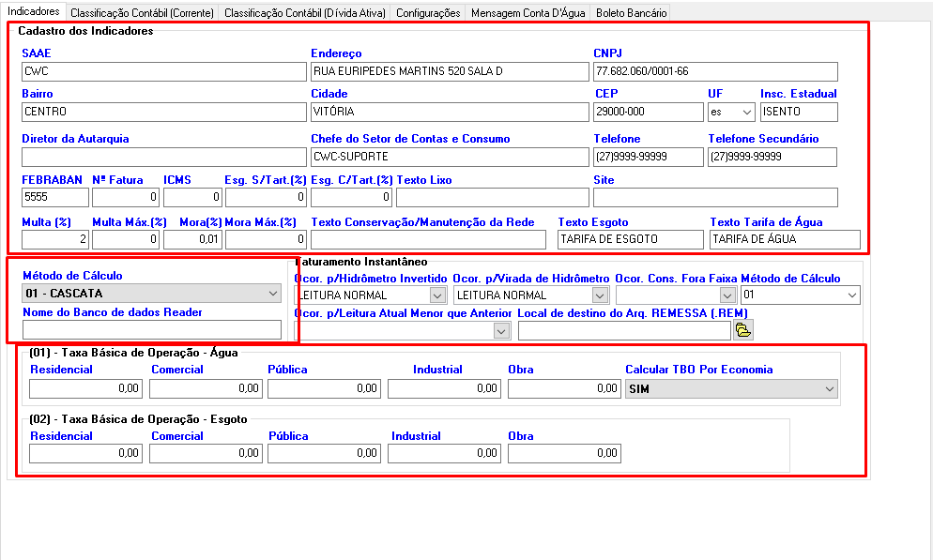Open the Configurações tab
Screen dimensions: 933x560
tap(428, 13)
